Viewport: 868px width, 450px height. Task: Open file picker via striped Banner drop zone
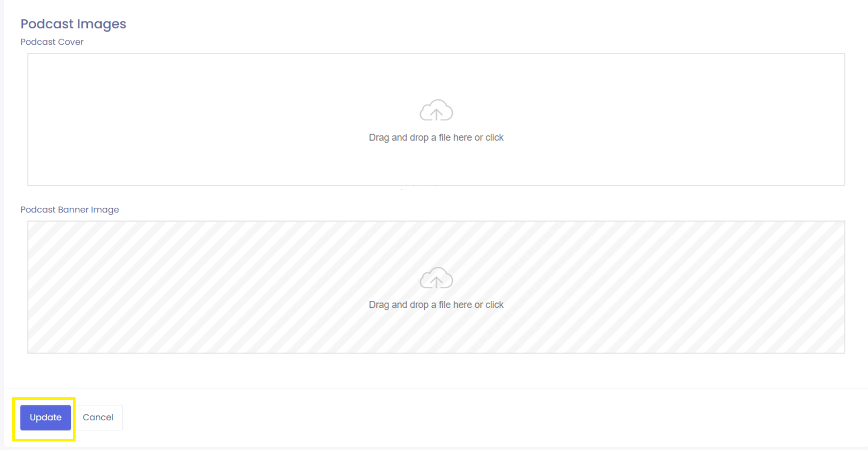[x=436, y=287]
